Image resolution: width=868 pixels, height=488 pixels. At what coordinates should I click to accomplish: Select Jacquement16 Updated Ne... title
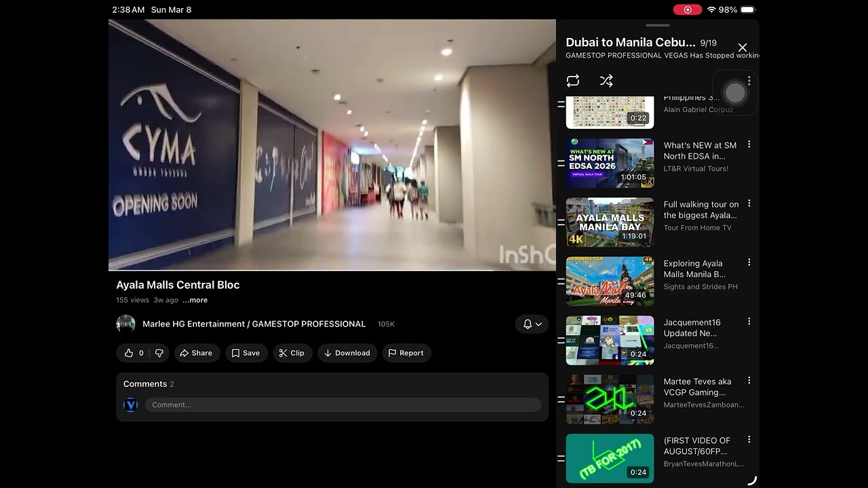point(692,327)
